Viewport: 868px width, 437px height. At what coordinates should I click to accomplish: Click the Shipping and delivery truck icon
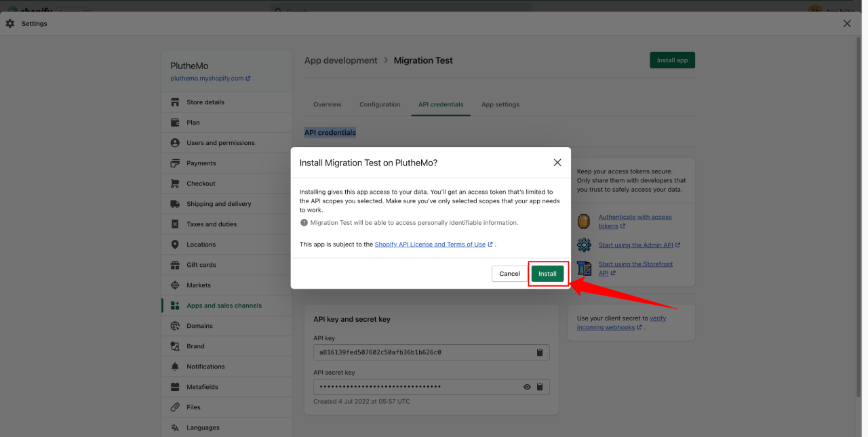pos(175,204)
